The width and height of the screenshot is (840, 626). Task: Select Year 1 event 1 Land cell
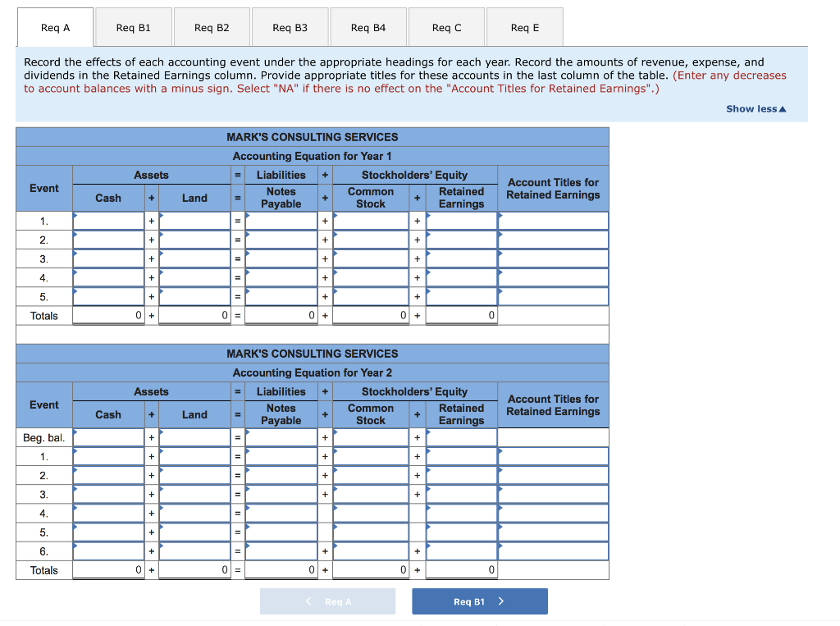tap(194, 221)
